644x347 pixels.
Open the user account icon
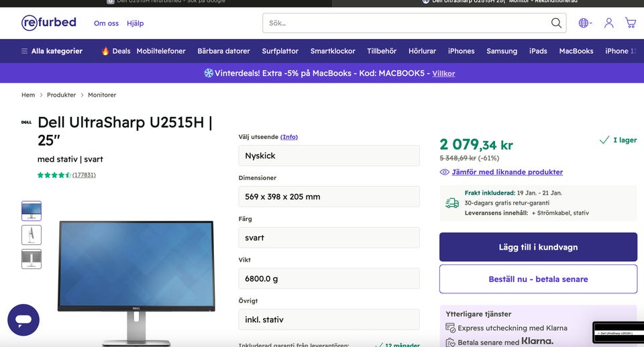pos(608,23)
